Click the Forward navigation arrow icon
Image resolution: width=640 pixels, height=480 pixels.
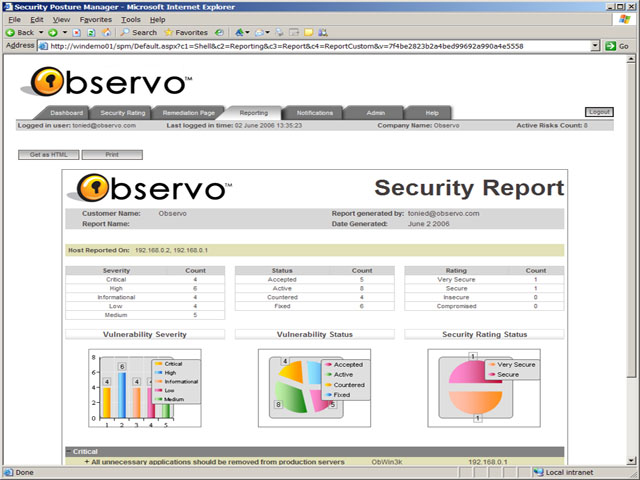click(53, 33)
